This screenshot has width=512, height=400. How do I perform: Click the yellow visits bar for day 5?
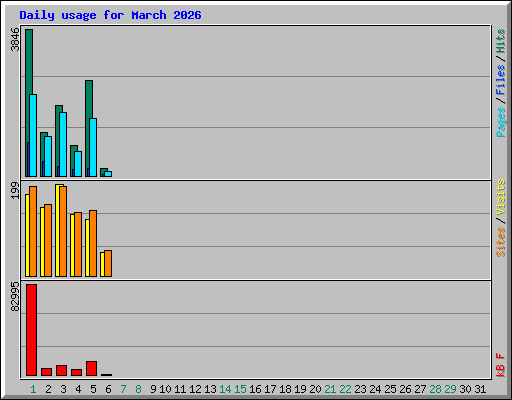point(87,248)
